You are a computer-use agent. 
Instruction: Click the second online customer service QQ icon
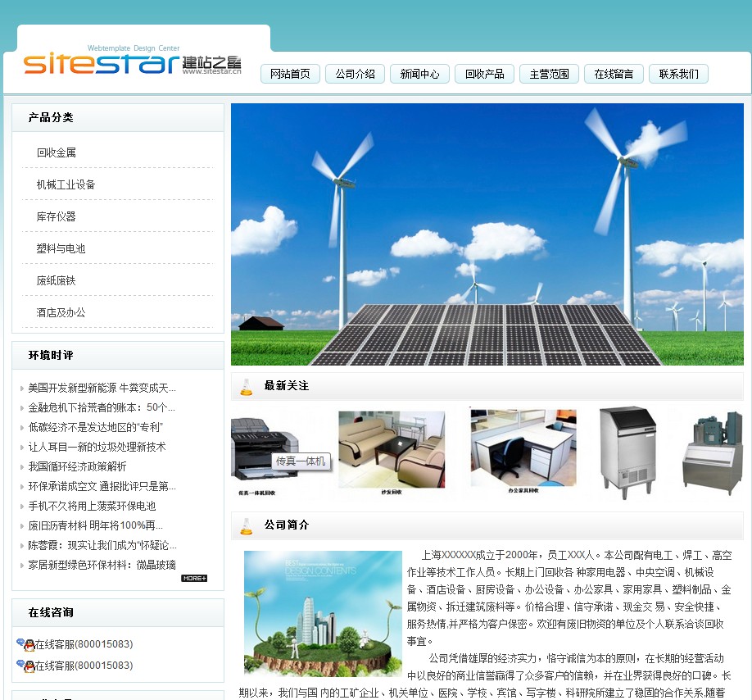[25, 666]
